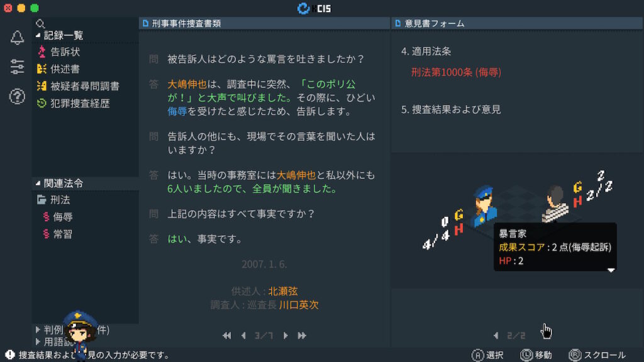
Task: Go to next document page
Action: pyautogui.click(x=286, y=336)
